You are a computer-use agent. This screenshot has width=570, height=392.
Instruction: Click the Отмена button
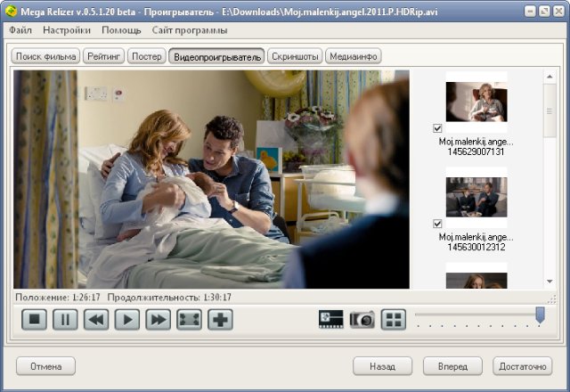coord(45,366)
